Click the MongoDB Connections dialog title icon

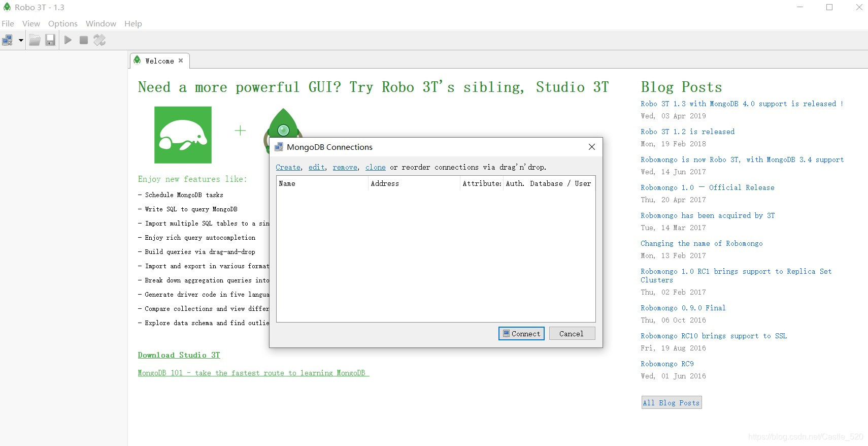tap(279, 147)
